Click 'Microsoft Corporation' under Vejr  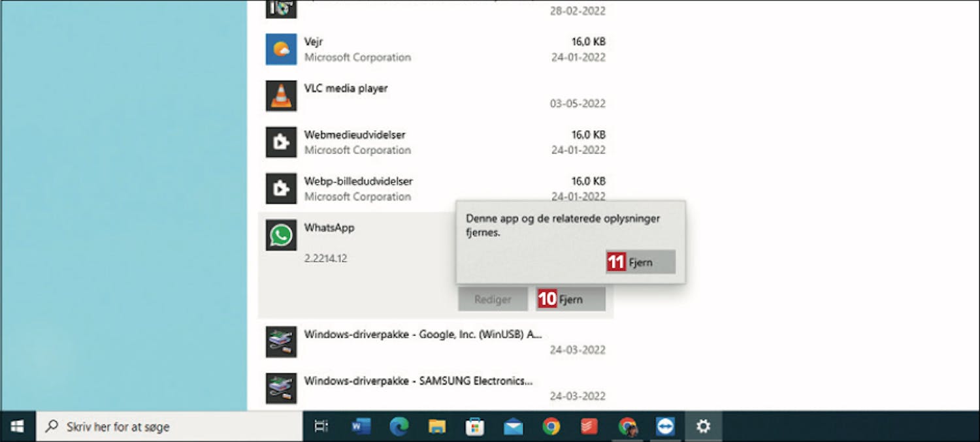click(357, 57)
